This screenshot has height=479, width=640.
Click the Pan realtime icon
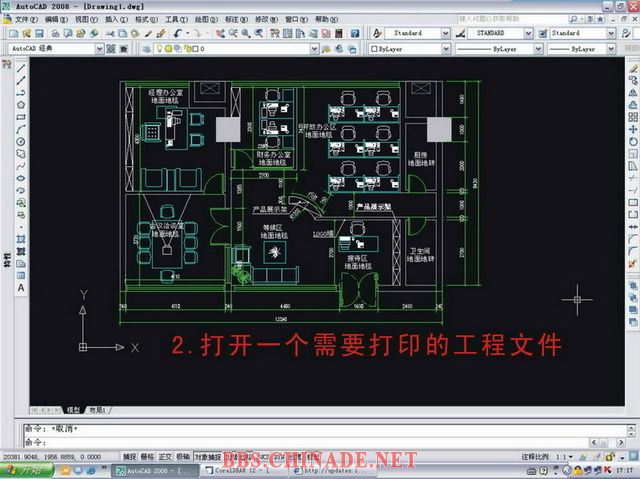[220, 33]
